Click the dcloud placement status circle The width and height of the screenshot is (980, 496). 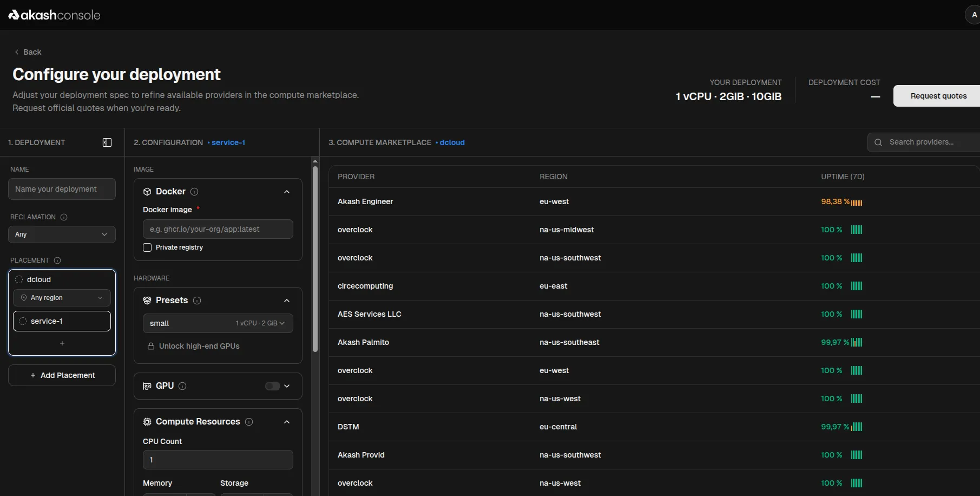pos(19,279)
